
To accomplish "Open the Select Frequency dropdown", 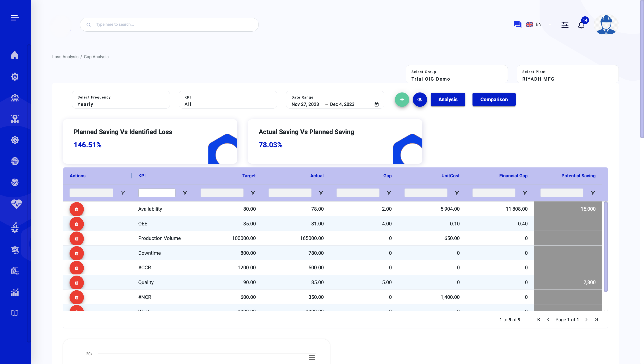I will [x=121, y=100].
